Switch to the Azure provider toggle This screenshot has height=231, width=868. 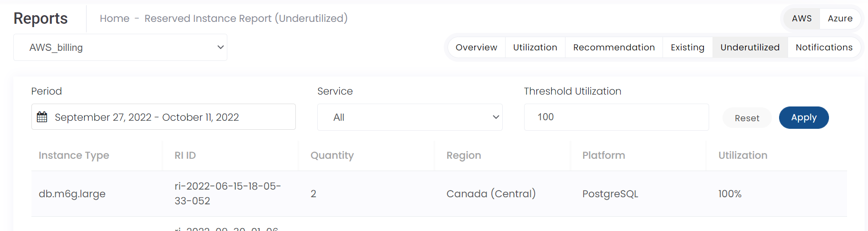[x=840, y=19]
